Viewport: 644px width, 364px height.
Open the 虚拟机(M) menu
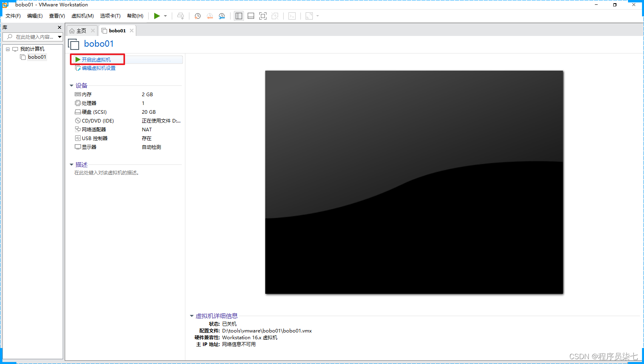(x=82, y=16)
